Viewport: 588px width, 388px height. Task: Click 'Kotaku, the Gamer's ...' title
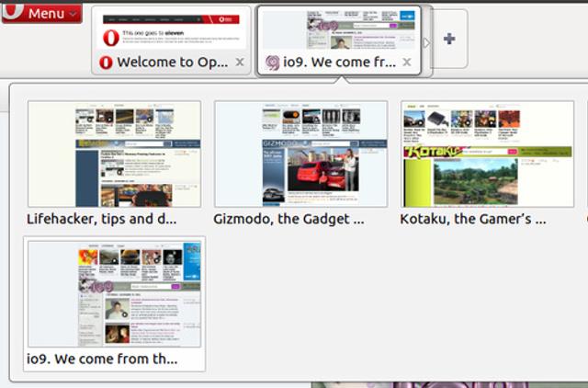(x=473, y=219)
